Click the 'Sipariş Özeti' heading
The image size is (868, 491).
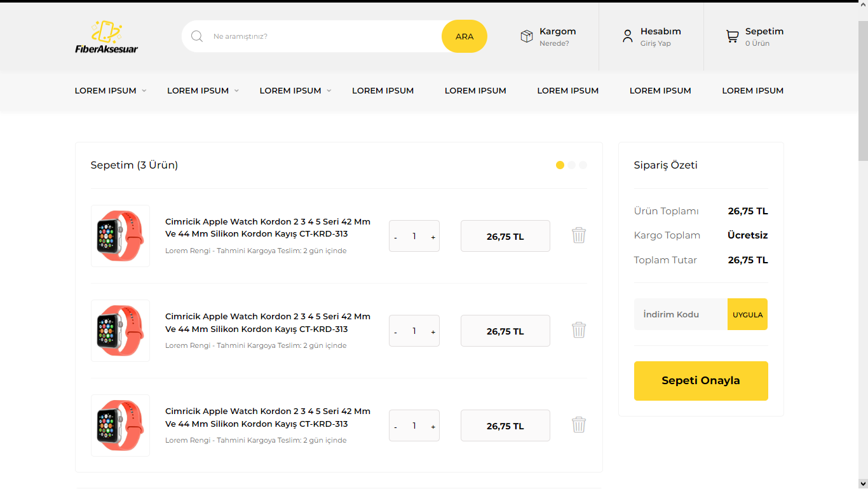click(665, 165)
